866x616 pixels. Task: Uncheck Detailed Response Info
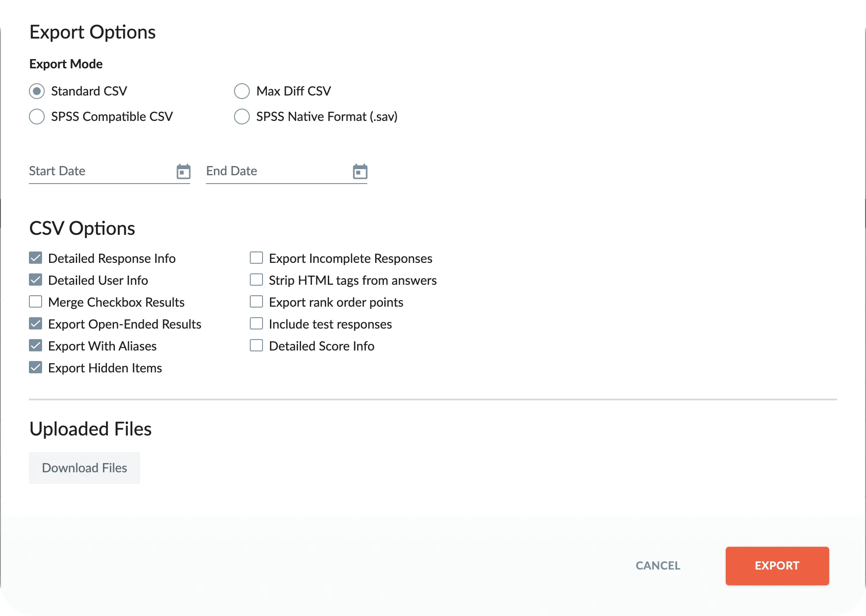click(35, 258)
